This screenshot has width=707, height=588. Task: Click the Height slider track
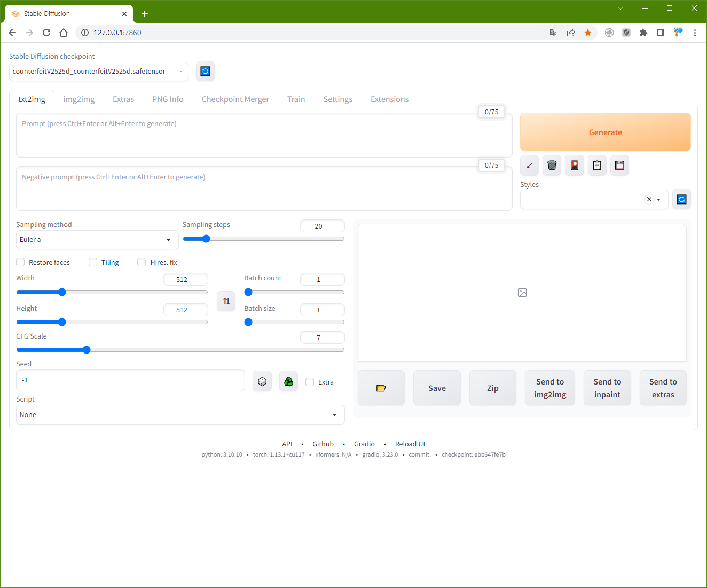tap(112, 322)
